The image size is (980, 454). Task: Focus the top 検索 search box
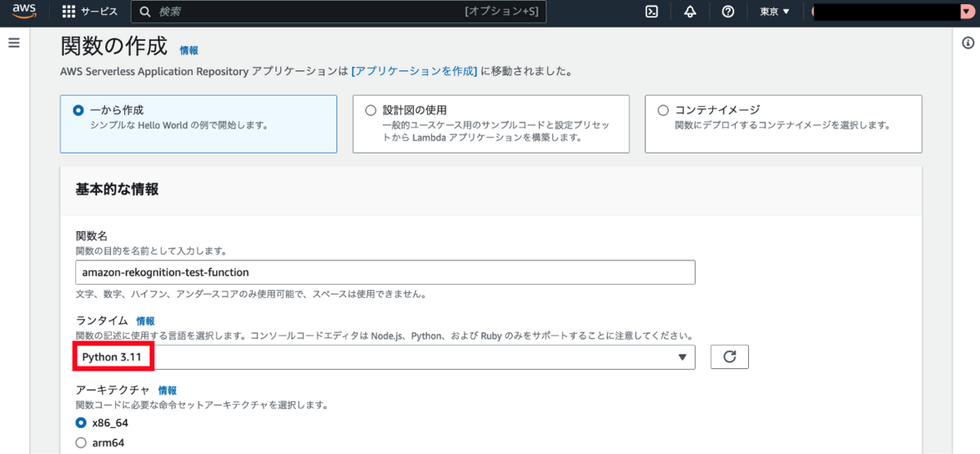[x=339, y=11]
